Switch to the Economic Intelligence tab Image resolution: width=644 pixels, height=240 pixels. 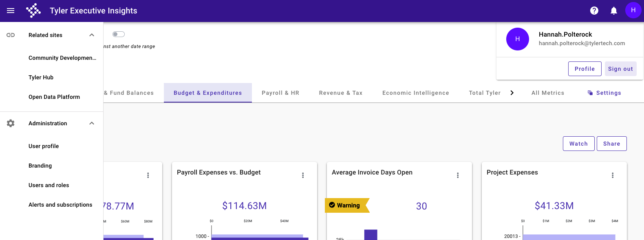pyautogui.click(x=416, y=93)
